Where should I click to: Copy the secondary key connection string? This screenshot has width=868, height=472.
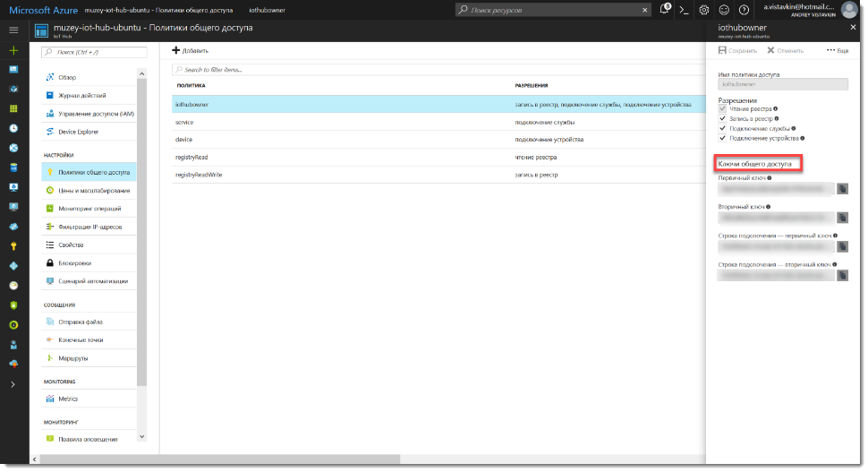[x=843, y=275]
